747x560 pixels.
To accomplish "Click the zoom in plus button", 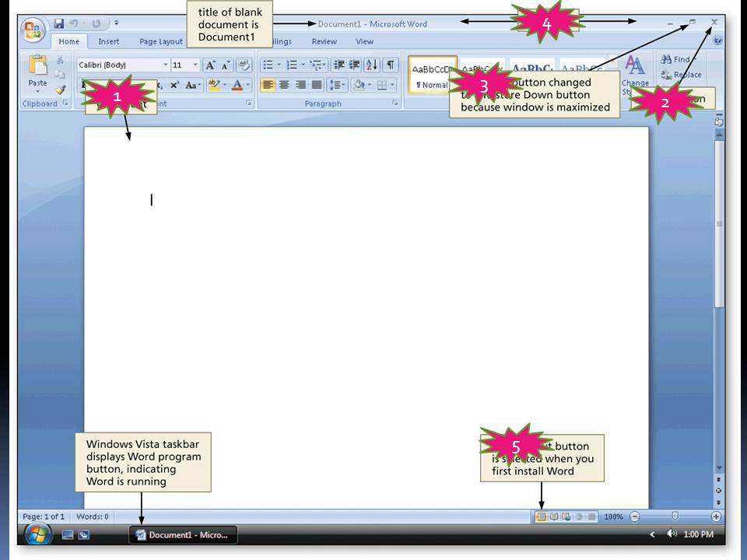I will [716, 516].
